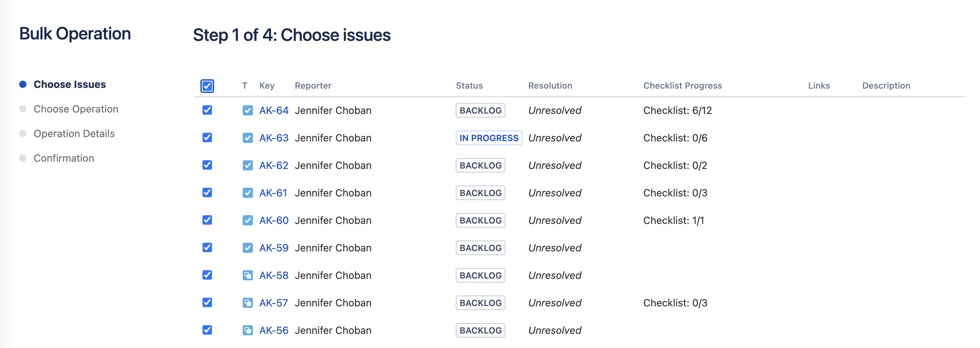
Task: Click the task type icon for AK-59
Action: coord(247,248)
